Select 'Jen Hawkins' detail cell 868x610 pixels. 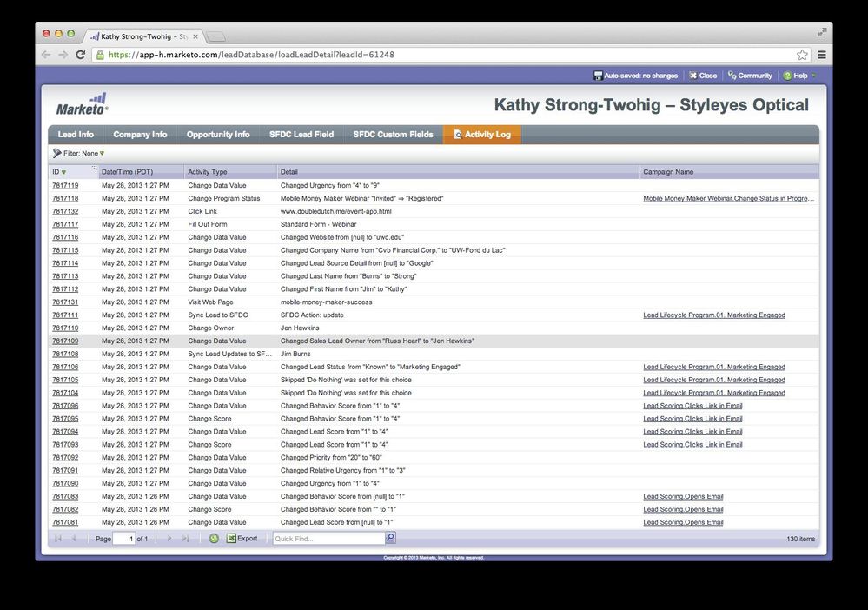300,328
